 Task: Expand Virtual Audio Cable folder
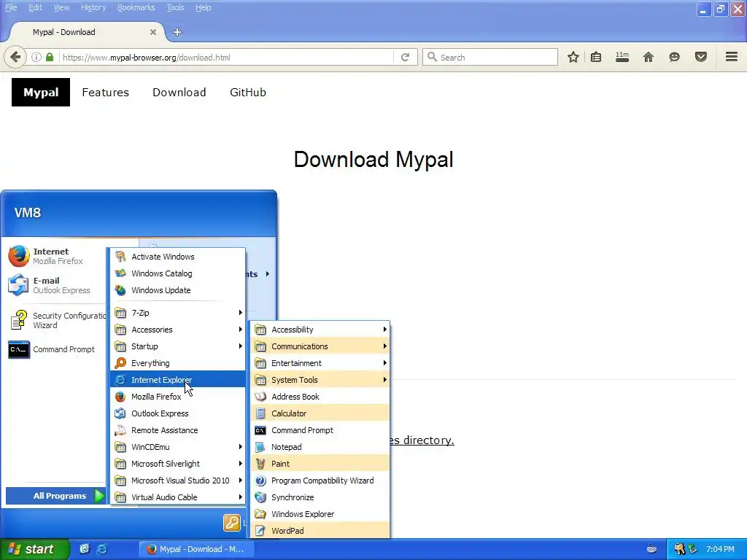[178, 497]
